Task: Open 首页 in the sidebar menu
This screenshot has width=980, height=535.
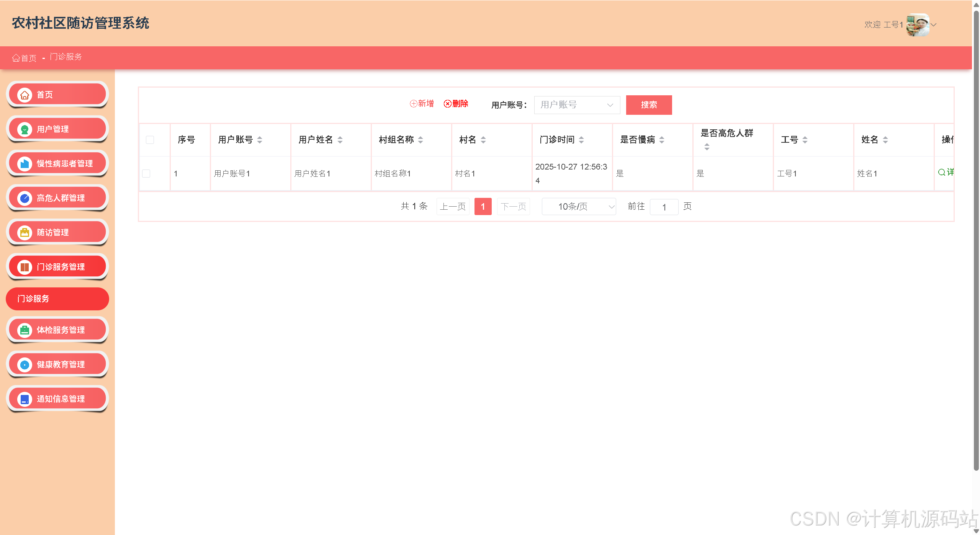Action: click(x=57, y=95)
